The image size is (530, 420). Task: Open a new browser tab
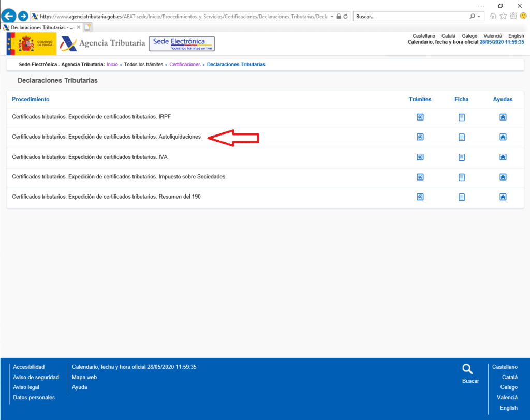[x=87, y=27]
